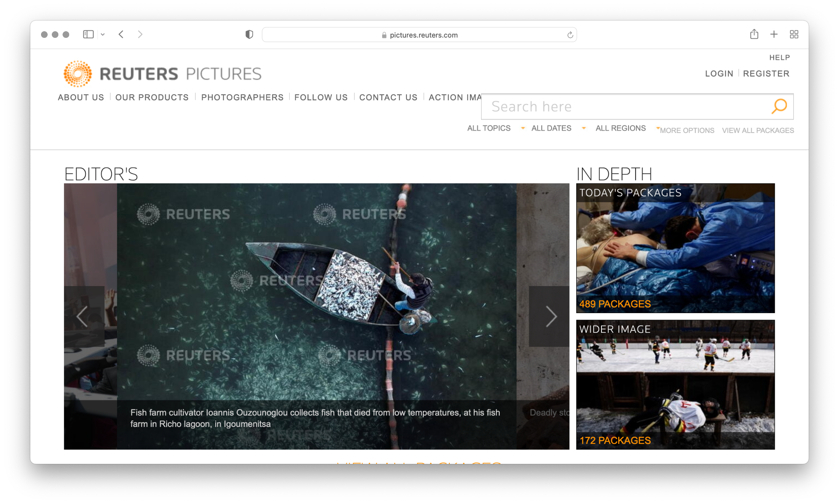839x504 pixels.
Task: Click the orange search magnifier icon
Action: click(779, 106)
